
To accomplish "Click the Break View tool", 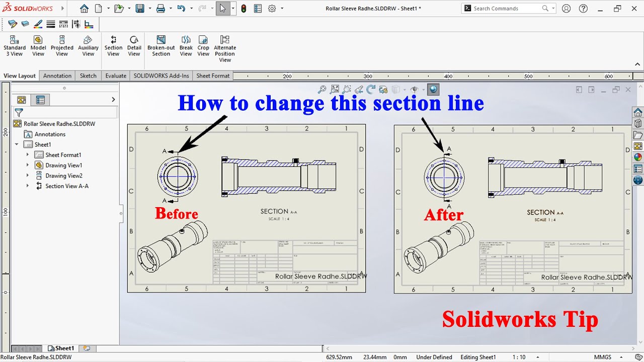I will point(186,46).
